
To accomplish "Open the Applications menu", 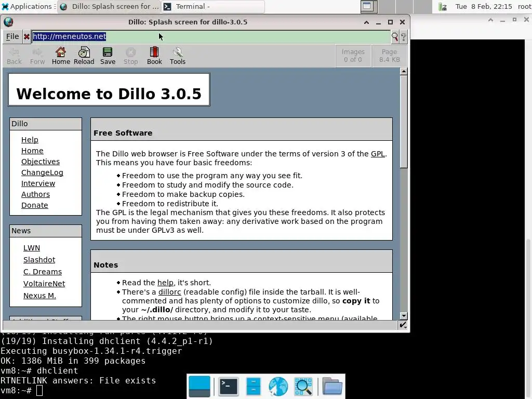I will pyautogui.click(x=27, y=6).
